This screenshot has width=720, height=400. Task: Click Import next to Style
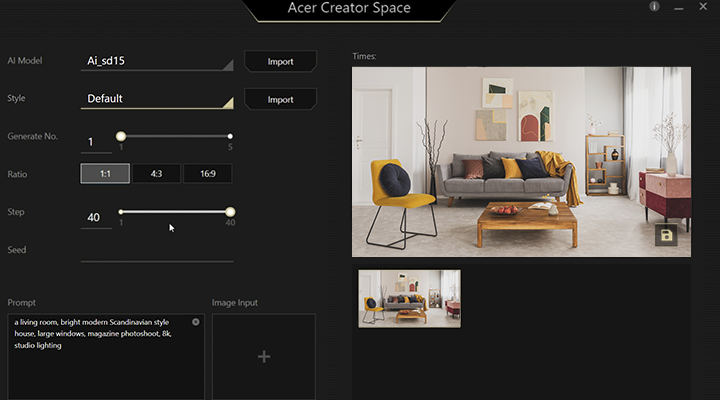click(x=280, y=99)
